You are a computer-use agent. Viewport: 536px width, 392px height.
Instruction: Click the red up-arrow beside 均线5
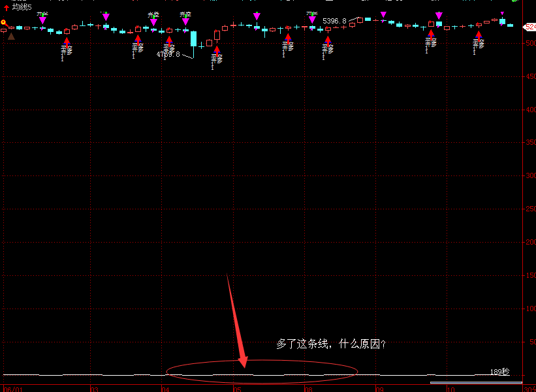[7, 8]
